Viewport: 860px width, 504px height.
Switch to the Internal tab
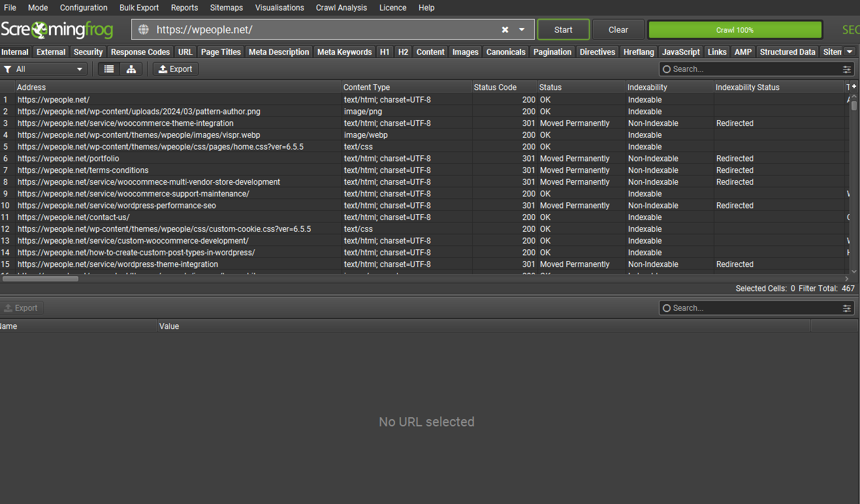[x=15, y=52]
